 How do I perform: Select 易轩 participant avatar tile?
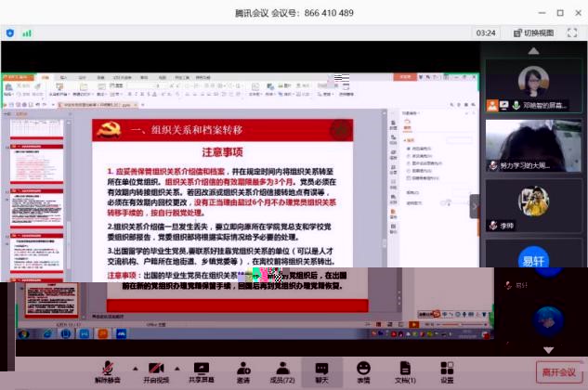(532, 262)
